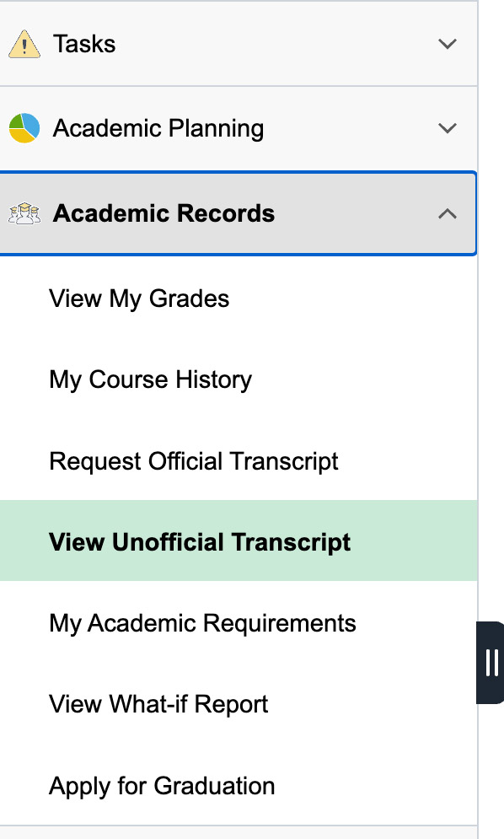Select the highlighted View Unofficial Transcript item
Screen dimensions: 504x839
coord(200,541)
